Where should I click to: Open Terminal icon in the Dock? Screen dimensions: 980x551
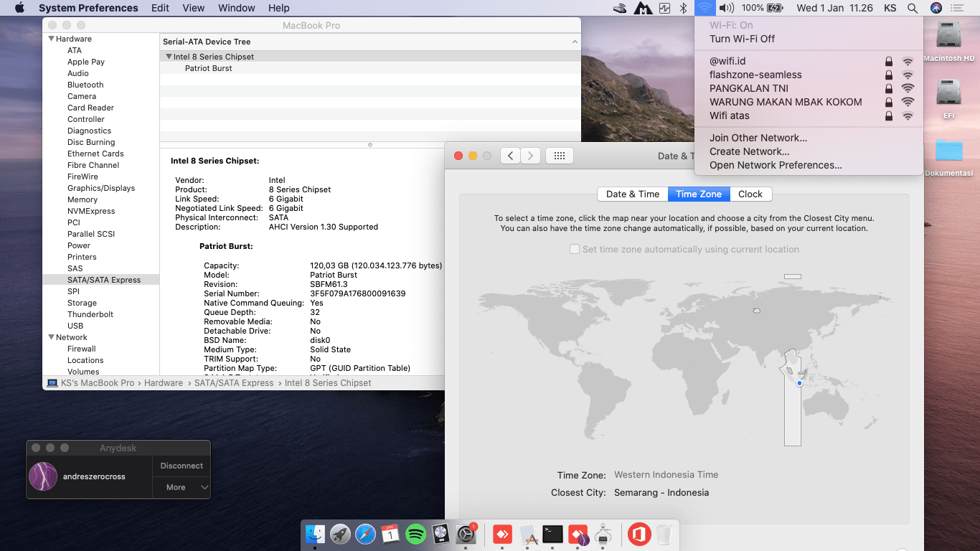tap(552, 534)
